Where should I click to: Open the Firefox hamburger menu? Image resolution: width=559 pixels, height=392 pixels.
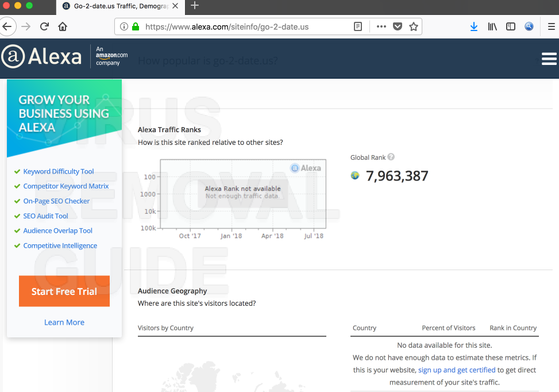click(x=551, y=26)
